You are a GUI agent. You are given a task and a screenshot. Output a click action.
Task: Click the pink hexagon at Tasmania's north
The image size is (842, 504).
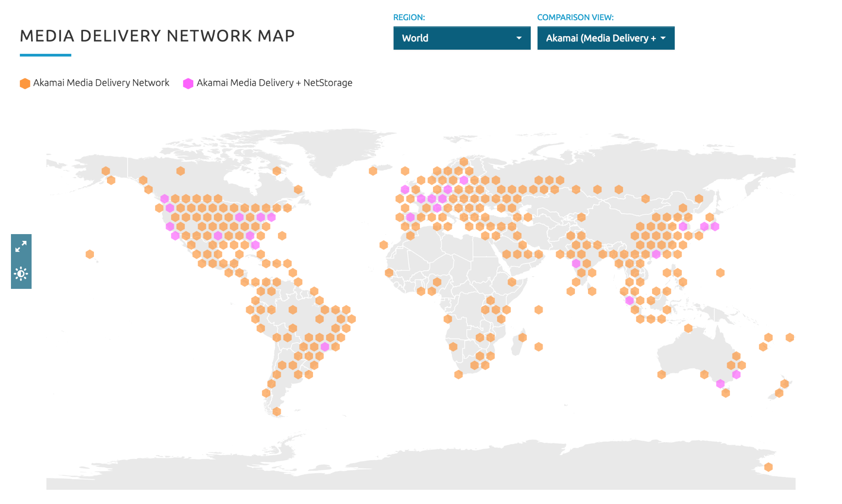[x=720, y=384]
